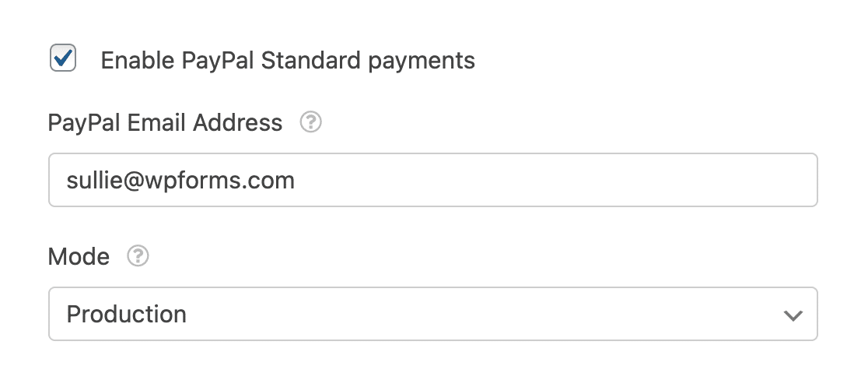Click the Enable PayPal Standard payments label
The image size is (868, 366).
287,60
